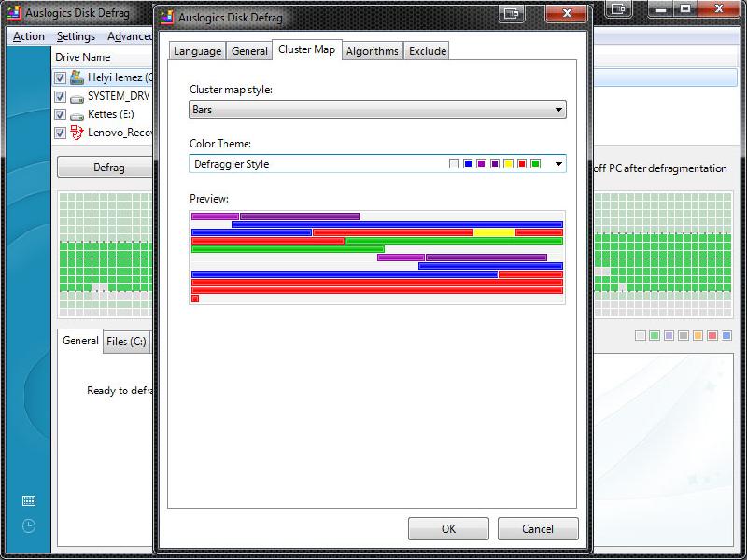Click the blue swatch in the main window legend
747x560 pixels.
click(x=726, y=336)
